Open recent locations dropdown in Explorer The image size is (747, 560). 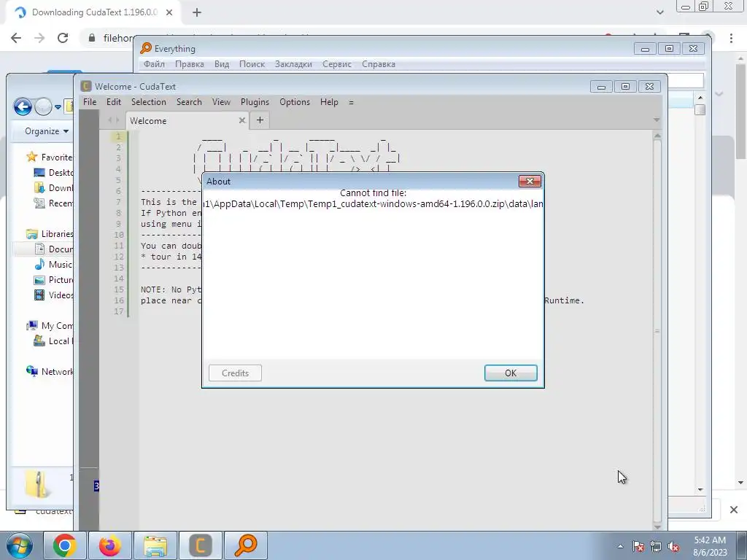coord(58,107)
